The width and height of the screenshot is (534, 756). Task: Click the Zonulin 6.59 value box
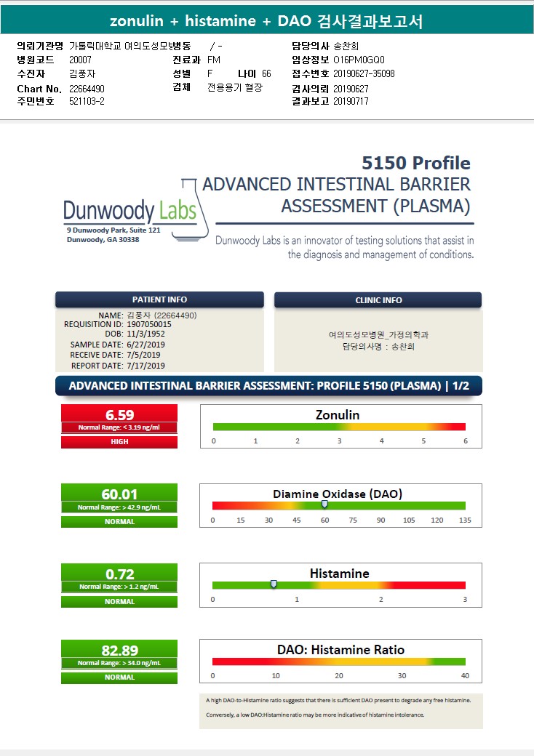[119, 414]
